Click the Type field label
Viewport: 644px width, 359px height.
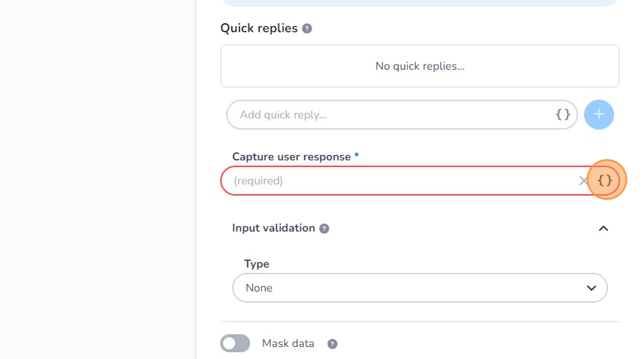click(257, 264)
